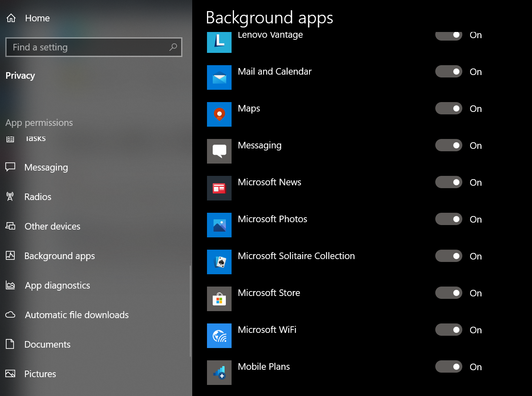Click the sidebar scrollbar thumb
The image size is (532, 396).
[x=191, y=311]
